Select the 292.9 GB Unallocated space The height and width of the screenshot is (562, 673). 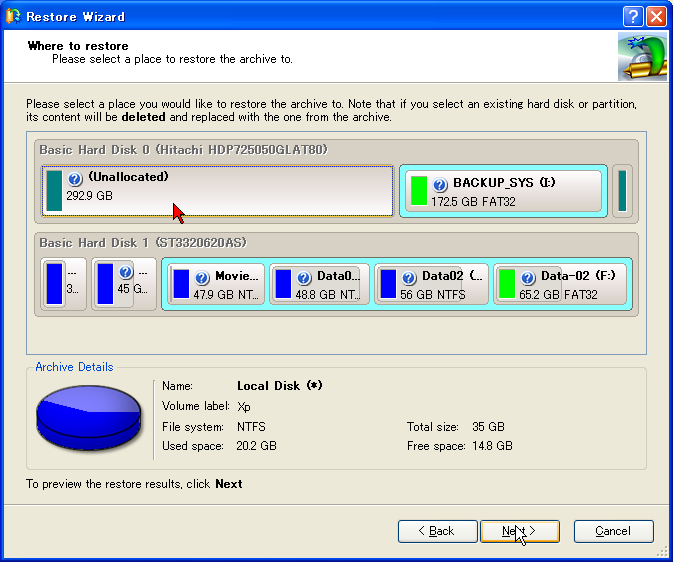pos(217,190)
